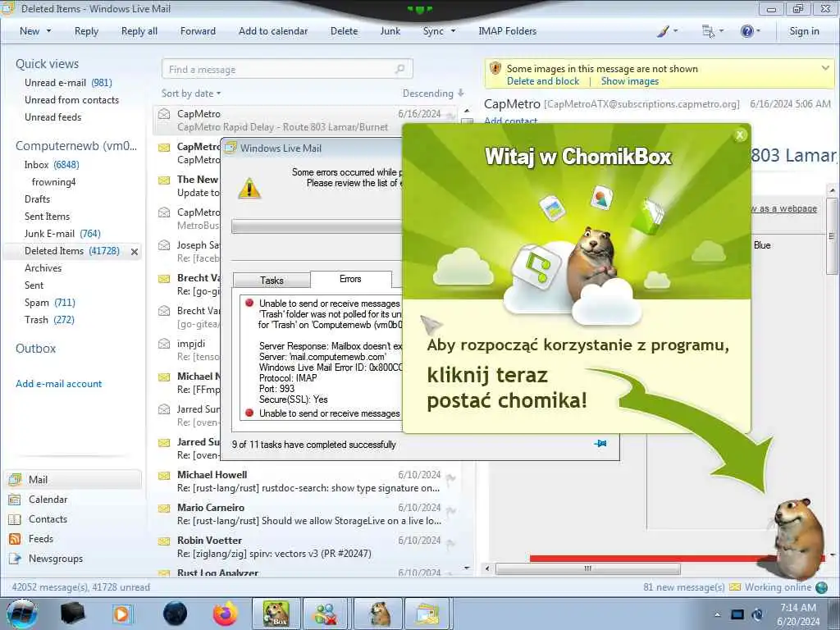Click the Windows Start orb

[21, 614]
